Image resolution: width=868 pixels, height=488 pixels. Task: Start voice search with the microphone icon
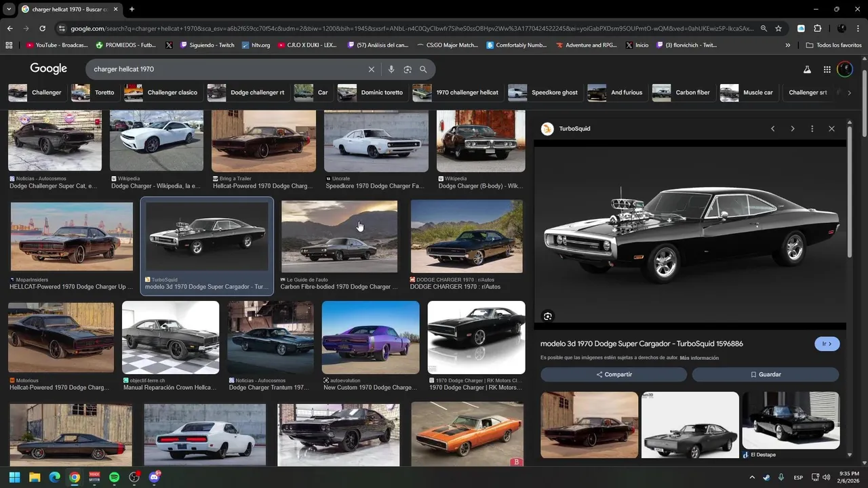point(391,69)
